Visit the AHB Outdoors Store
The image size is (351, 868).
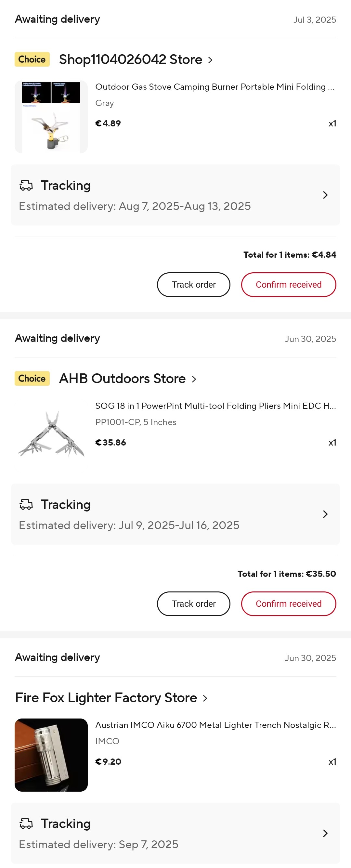point(128,379)
